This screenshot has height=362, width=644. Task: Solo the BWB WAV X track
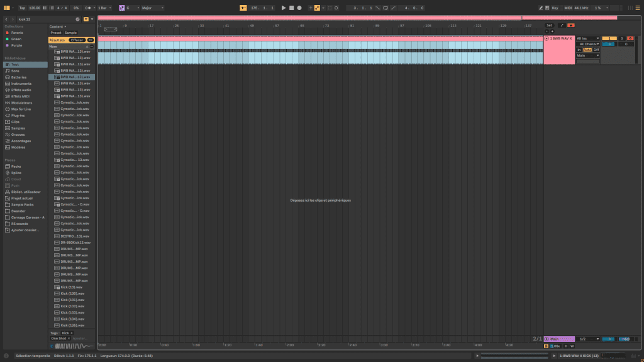click(x=622, y=38)
